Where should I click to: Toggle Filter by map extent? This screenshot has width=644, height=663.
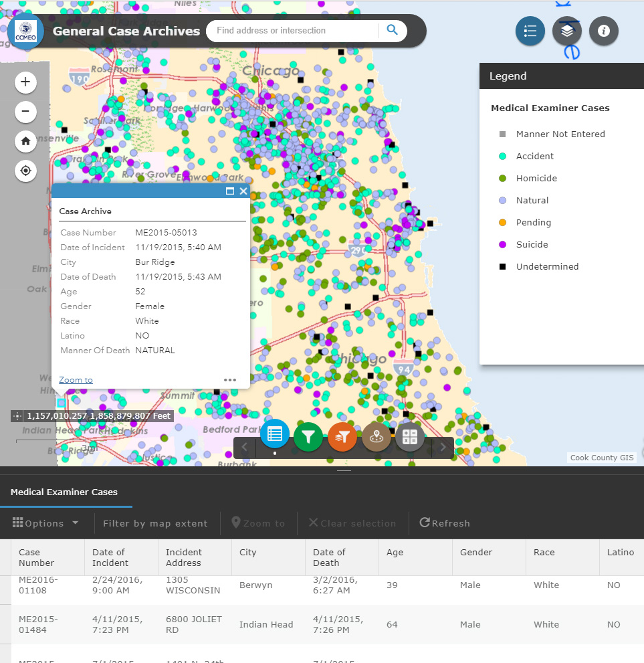pos(155,523)
